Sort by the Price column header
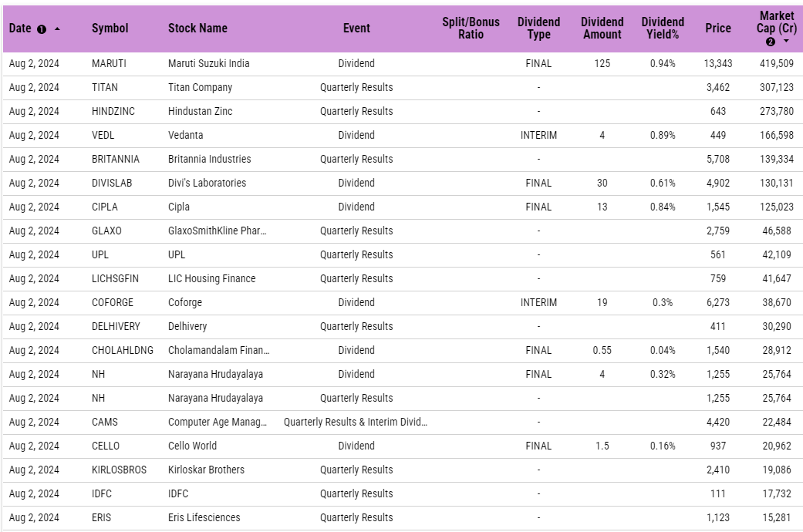Viewport: 803px width, 532px height. [718, 29]
